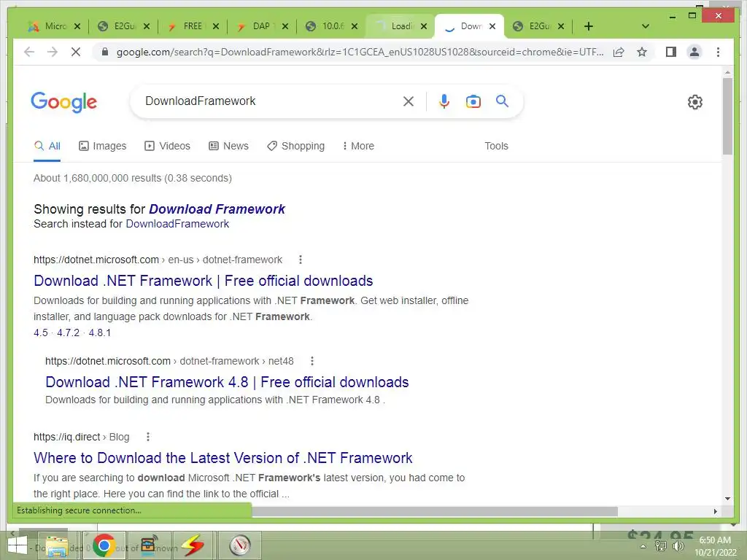This screenshot has width=747, height=560.
Task: Open Google quick settings gear
Action: click(695, 102)
